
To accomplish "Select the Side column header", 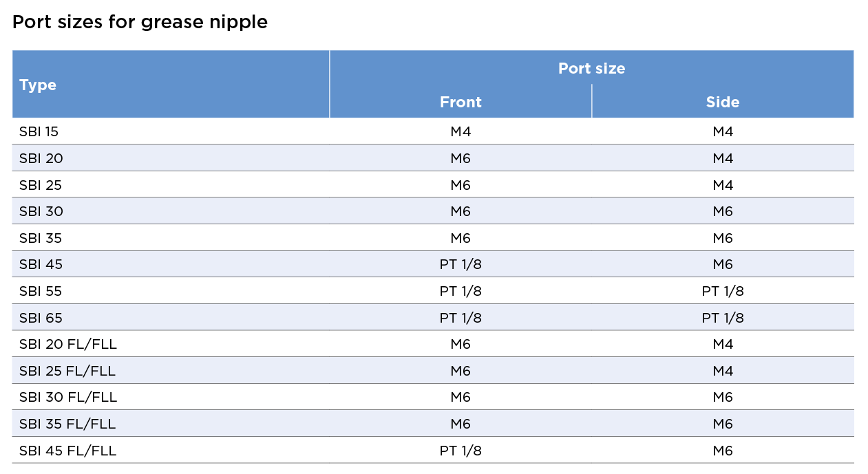I will 722,102.
